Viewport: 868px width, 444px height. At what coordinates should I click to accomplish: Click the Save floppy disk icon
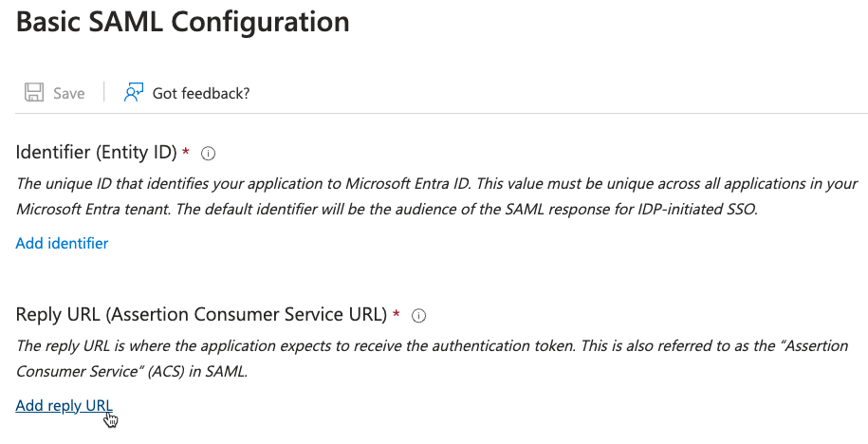point(34,92)
